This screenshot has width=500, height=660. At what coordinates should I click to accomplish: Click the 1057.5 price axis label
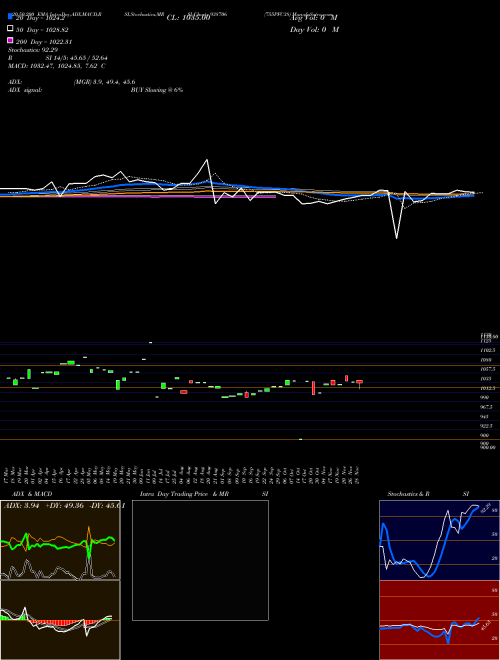tap(488, 369)
